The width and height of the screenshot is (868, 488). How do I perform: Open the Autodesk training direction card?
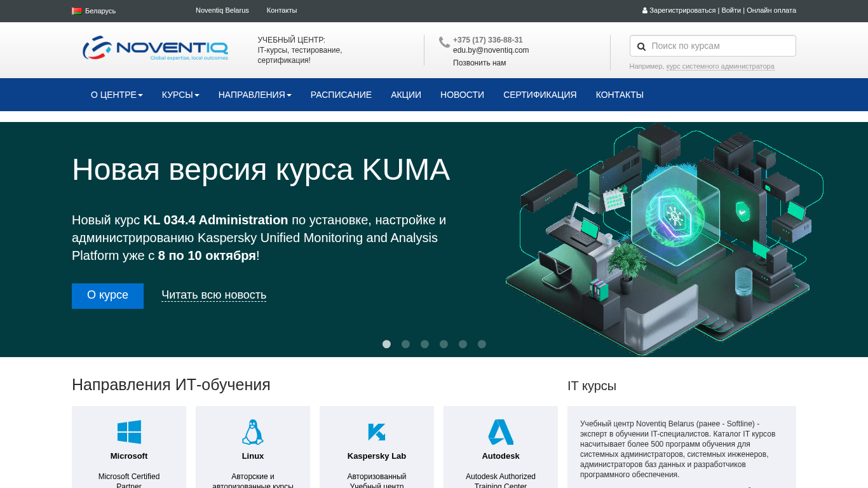click(501, 447)
